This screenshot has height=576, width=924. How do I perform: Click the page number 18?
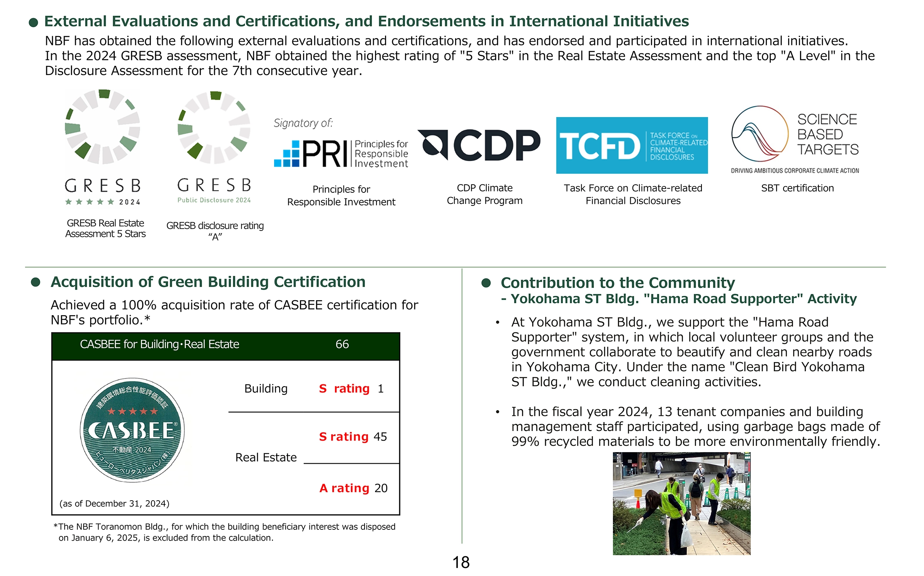click(x=461, y=563)
